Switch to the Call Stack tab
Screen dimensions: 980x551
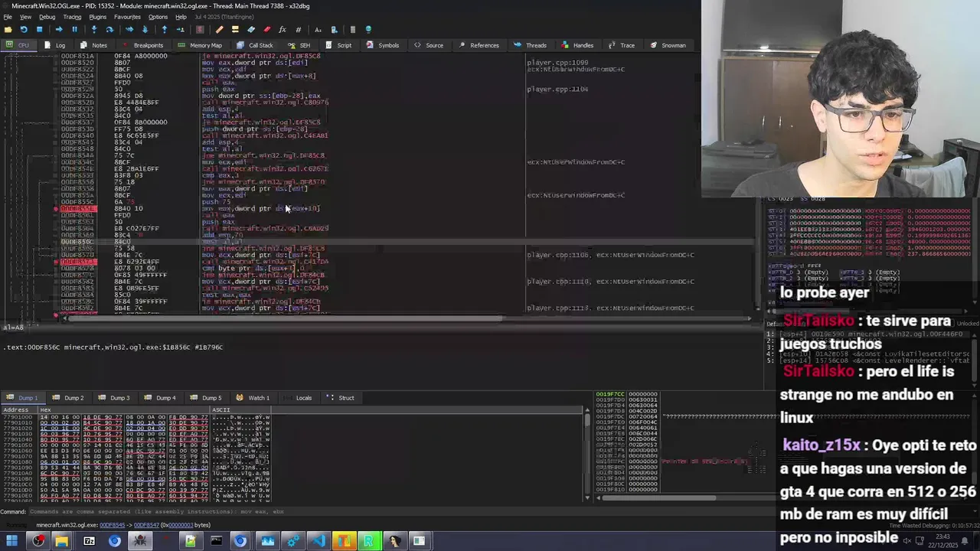point(256,45)
